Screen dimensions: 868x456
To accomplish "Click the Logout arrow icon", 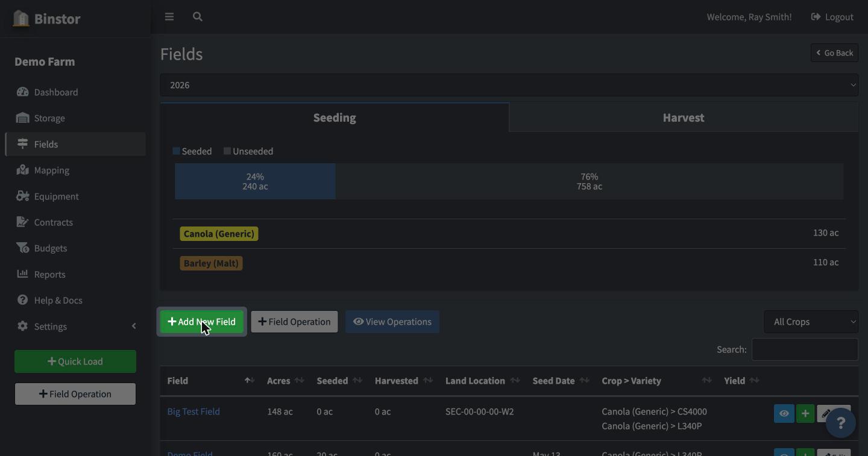I will tap(816, 17).
